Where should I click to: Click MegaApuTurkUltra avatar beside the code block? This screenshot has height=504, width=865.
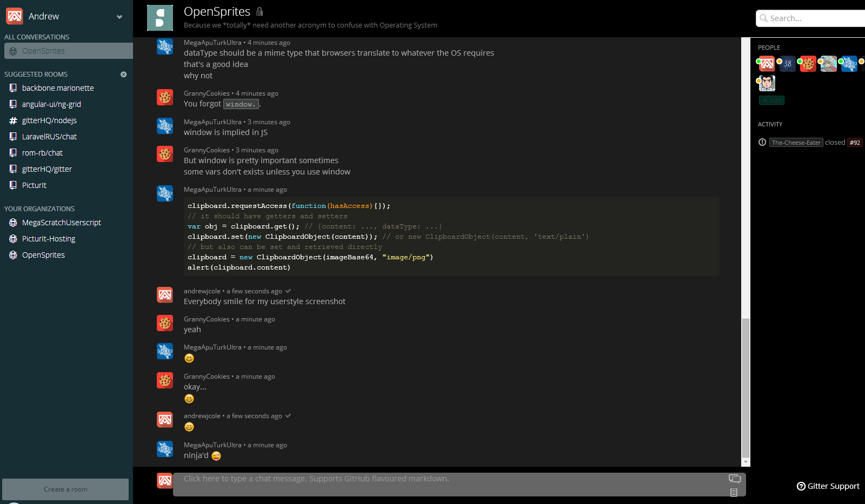click(x=165, y=193)
